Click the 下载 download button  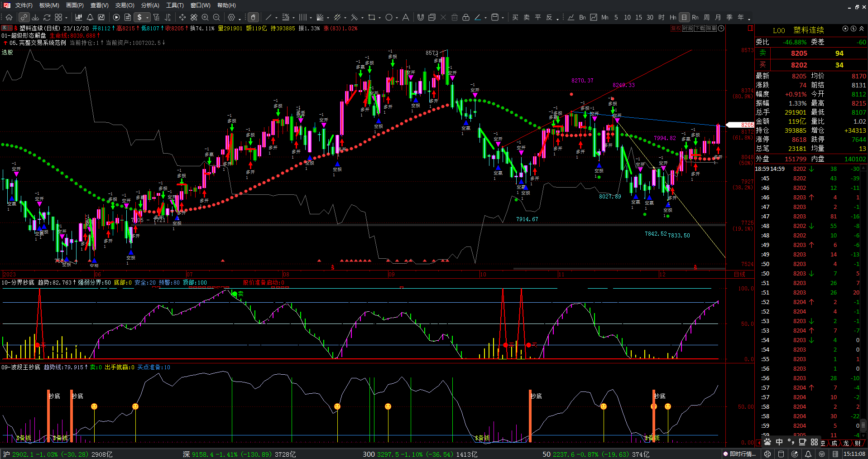coord(700,28)
